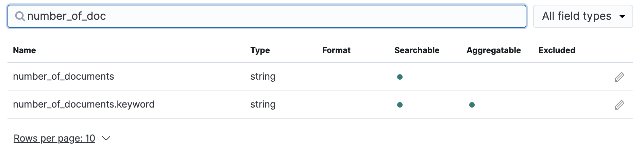Select the number_of_documents.keyword name cell
This screenshot has width=644, height=145.
(x=84, y=104)
